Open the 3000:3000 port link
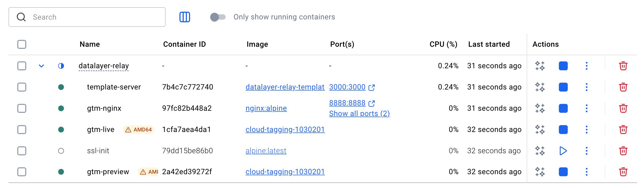Image resolution: width=644 pixels, height=188 pixels. (x=347, y=87)
